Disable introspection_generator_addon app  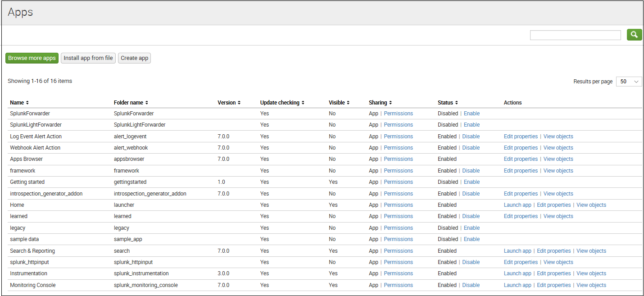tap(471, 194)
